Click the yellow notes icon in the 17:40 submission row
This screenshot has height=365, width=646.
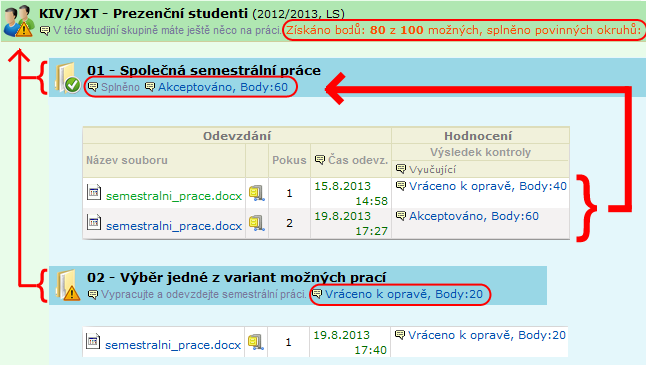[256, 342]
